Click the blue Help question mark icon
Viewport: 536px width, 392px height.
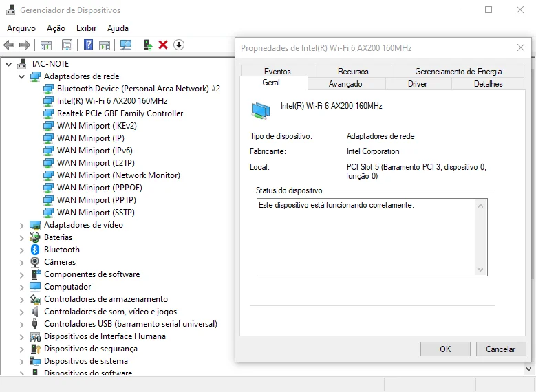click(88, 45)
